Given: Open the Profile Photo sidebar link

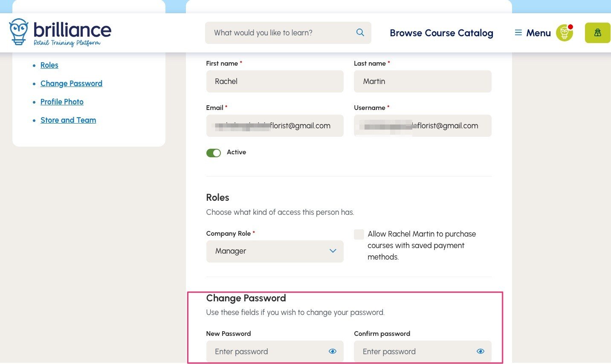Looking at the screenshot, I should [62, 102].
